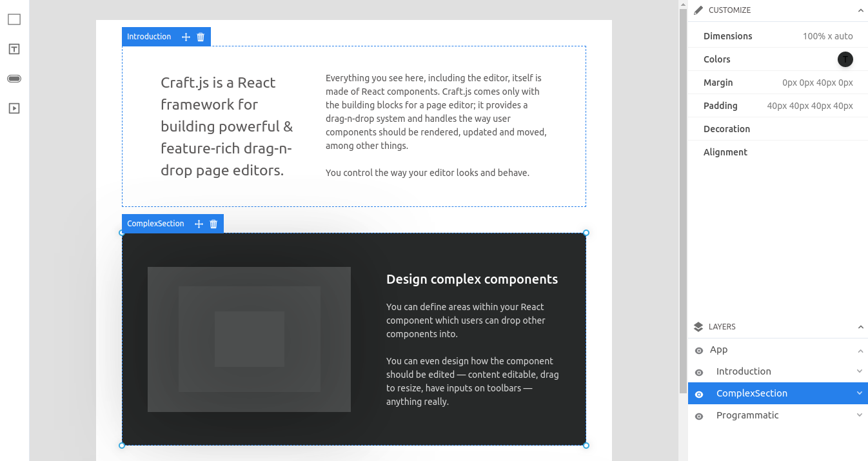The height and width of the screenshot is (461, 868).
Task: Toggle visibility of the ComplexSection layer
Action: tap(699, 394)
